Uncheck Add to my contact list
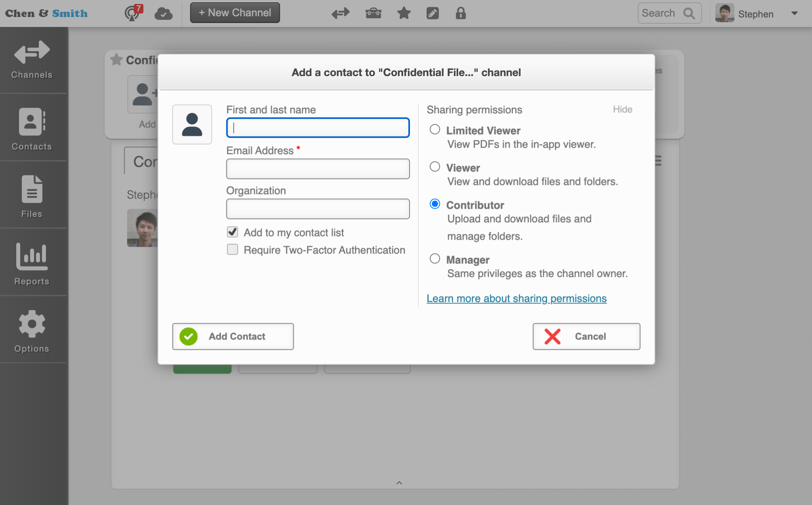The width and height of the screenshot is (812, 505). 232,232
